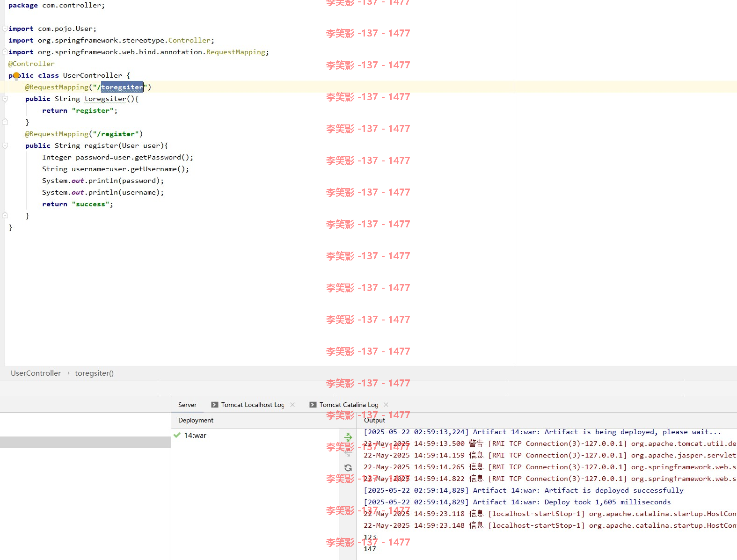Viewport: 737px width, 560px height.
Task: Click the Controller class name in the stereotype import
Action: [x=190, y=40]
